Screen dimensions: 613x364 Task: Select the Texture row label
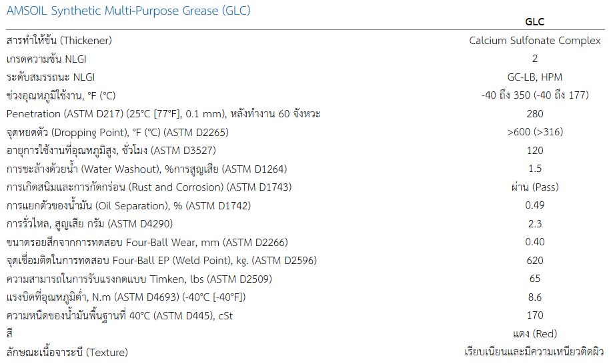click(x=67, y=352)
